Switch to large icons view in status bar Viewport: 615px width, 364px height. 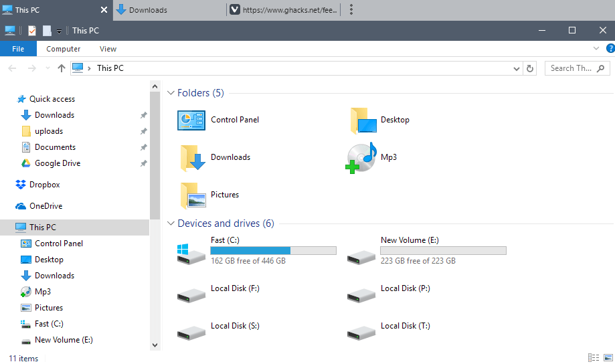(x=608, y=358)
